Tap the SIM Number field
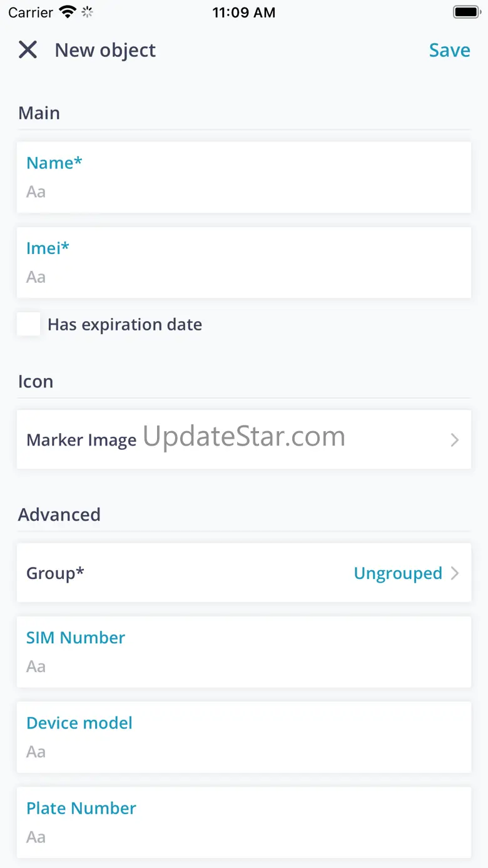The image size is (488, 868). 244,666
